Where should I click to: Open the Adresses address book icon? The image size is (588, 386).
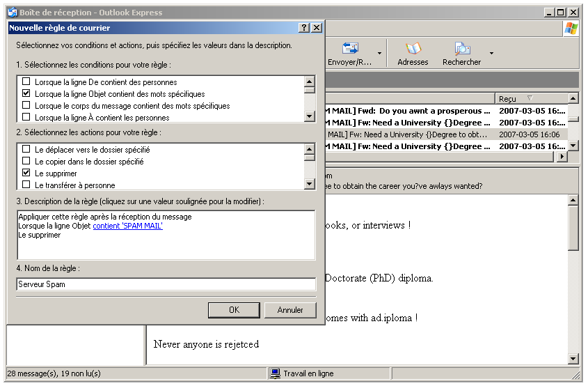coord(413,49)
